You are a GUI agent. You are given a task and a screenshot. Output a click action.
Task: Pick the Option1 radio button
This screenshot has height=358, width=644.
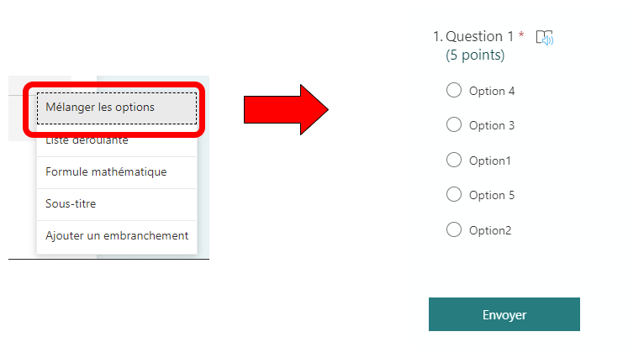454,160
